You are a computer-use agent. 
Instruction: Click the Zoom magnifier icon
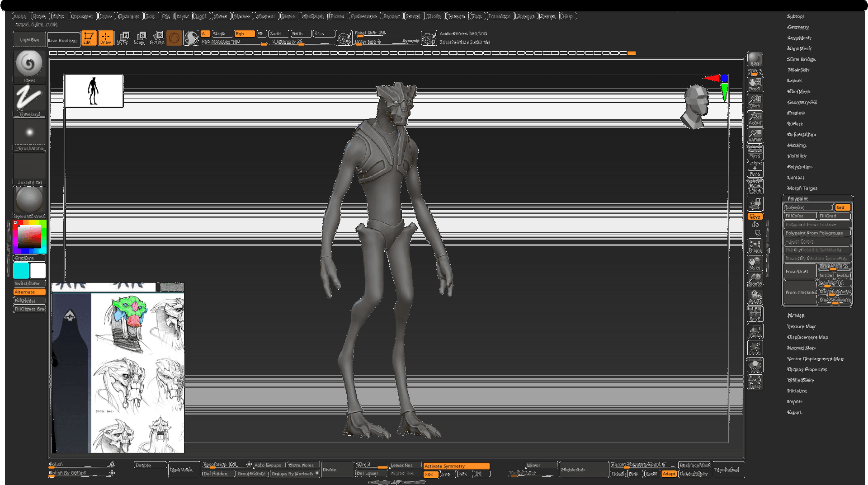pyautogui.click(x=755, y=101)
